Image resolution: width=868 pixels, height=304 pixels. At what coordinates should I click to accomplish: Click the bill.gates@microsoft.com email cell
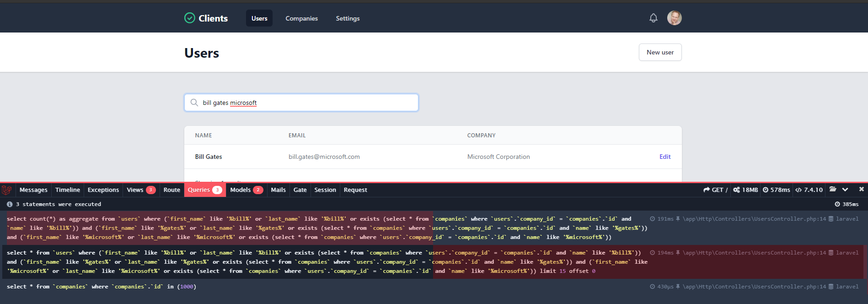(x=324, y=157)
